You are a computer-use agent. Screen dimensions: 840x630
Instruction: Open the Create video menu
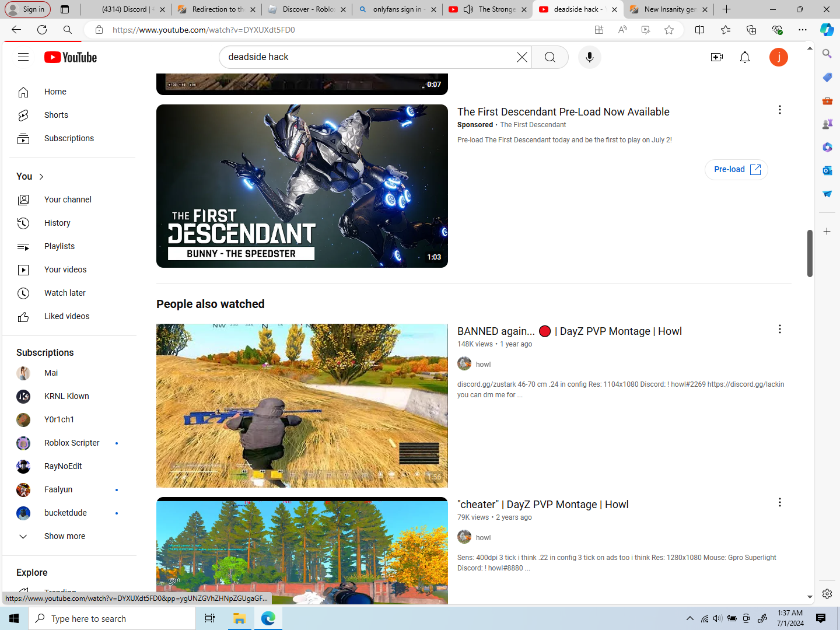(x=717, y=57)
